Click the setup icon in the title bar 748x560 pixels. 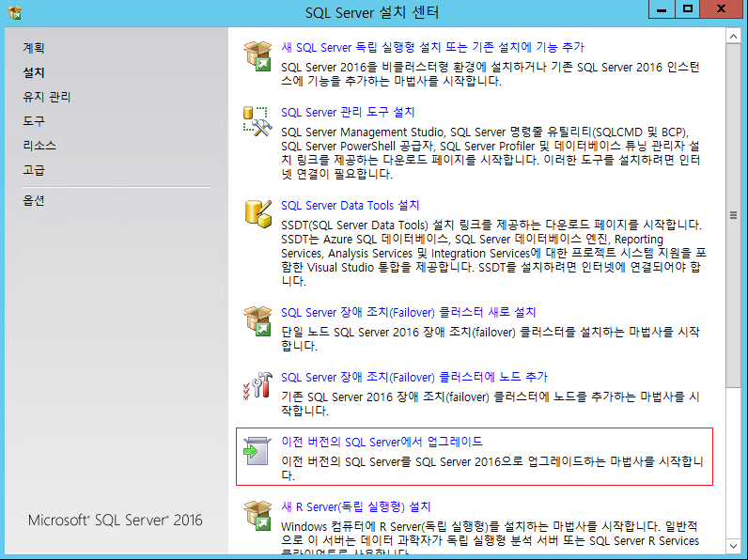15,13
